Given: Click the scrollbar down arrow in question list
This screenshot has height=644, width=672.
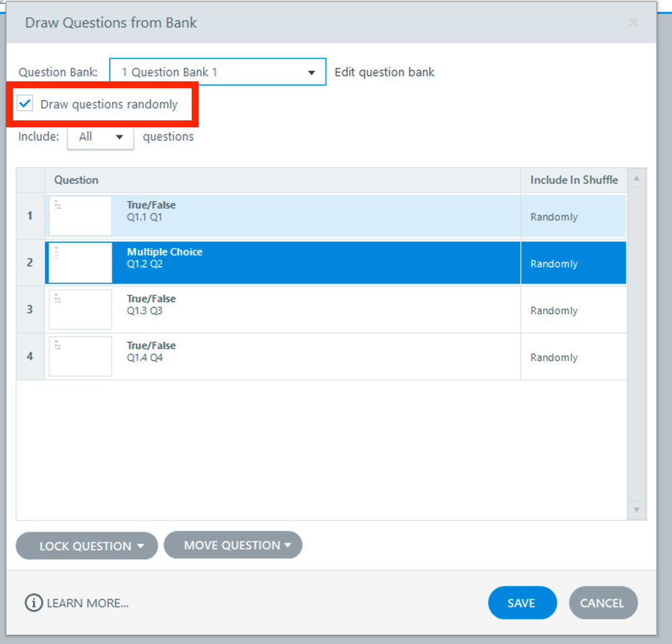Looking at the screenshot, I should coord(636,511).
